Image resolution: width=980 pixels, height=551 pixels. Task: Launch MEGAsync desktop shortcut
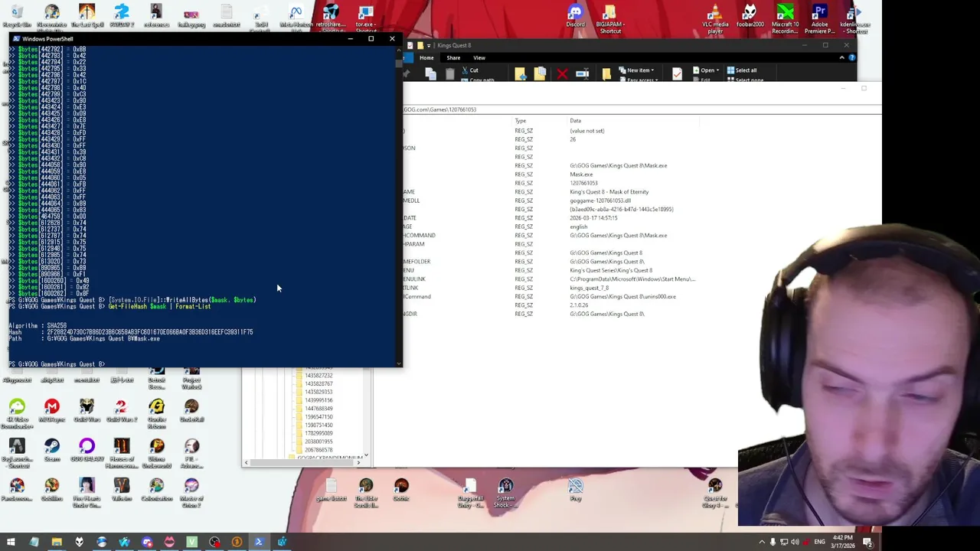tap(52, 410)
